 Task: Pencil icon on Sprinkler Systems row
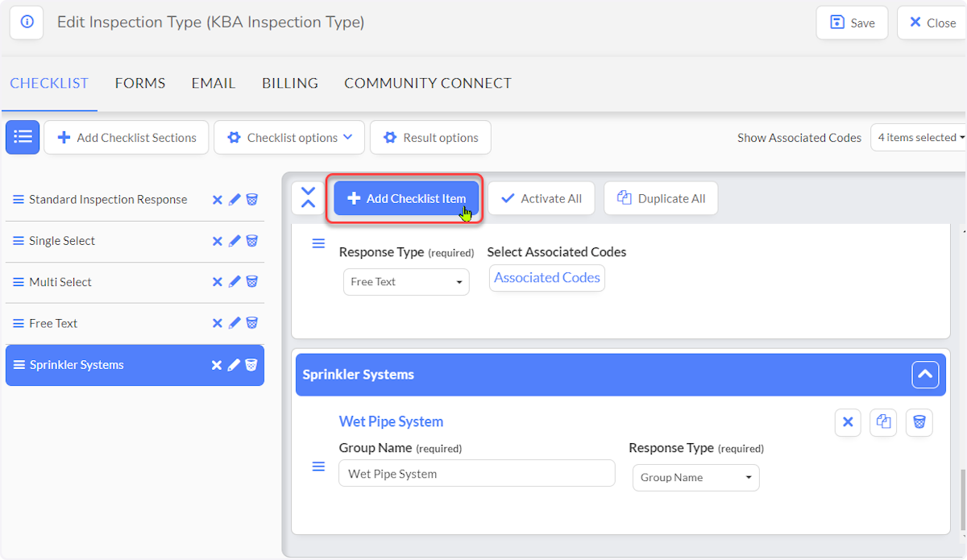pyautogui.click(x=234, y=365)
